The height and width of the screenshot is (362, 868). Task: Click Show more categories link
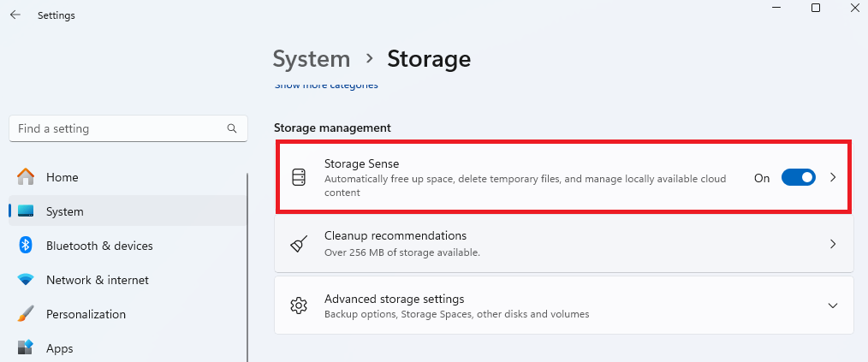(326, 86)
